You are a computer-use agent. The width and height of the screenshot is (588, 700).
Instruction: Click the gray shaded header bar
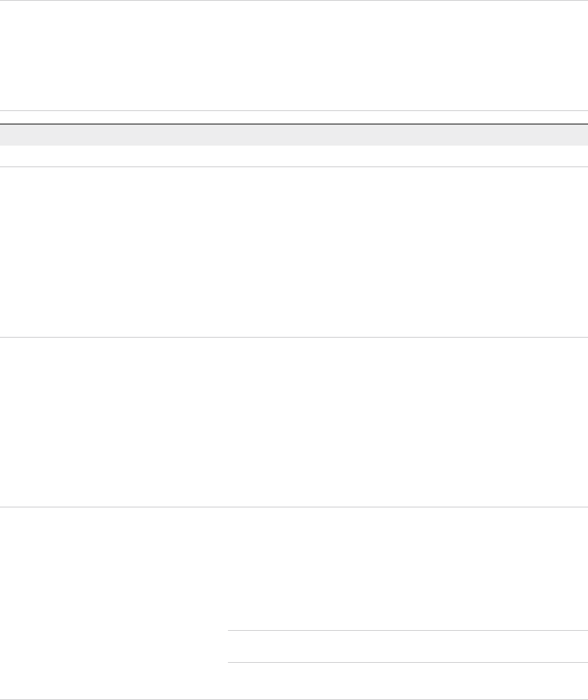coord(294,135)
